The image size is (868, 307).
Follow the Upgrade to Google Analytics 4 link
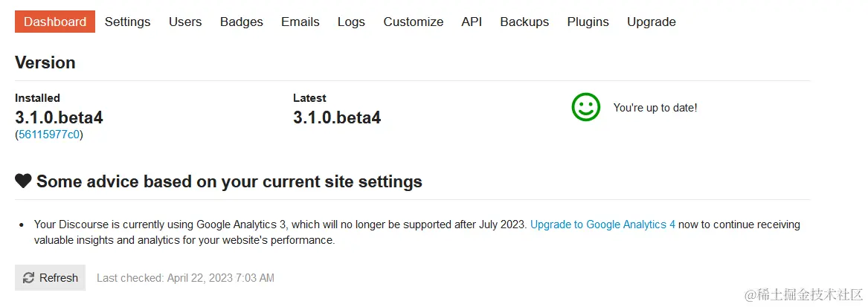pos(602,224)
